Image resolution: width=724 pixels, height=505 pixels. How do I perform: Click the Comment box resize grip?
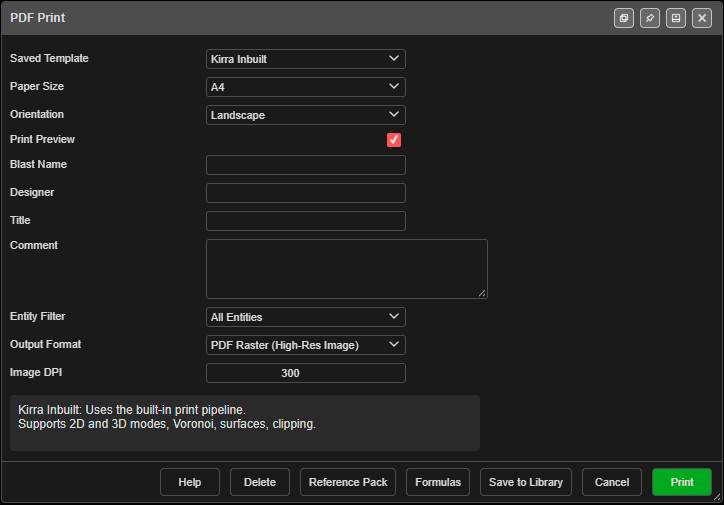[x=482, y=293]
